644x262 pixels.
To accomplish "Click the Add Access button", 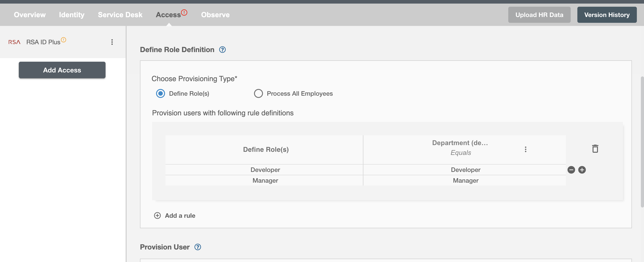I will tap(62, 70).
